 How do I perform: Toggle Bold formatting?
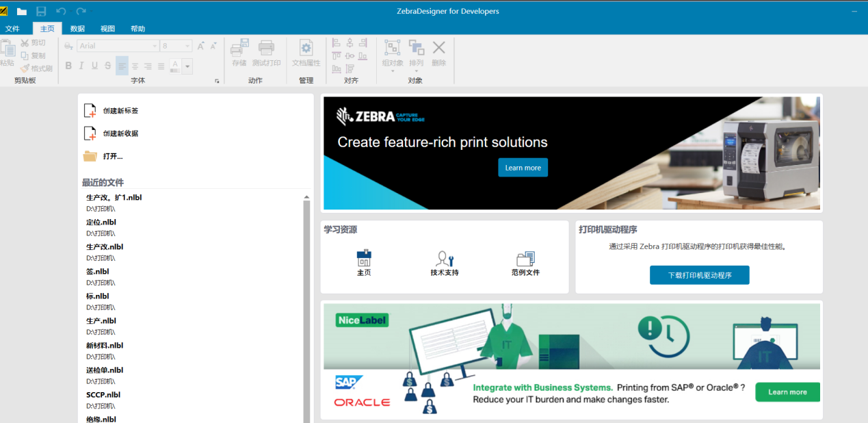click(x=68, y=66)
